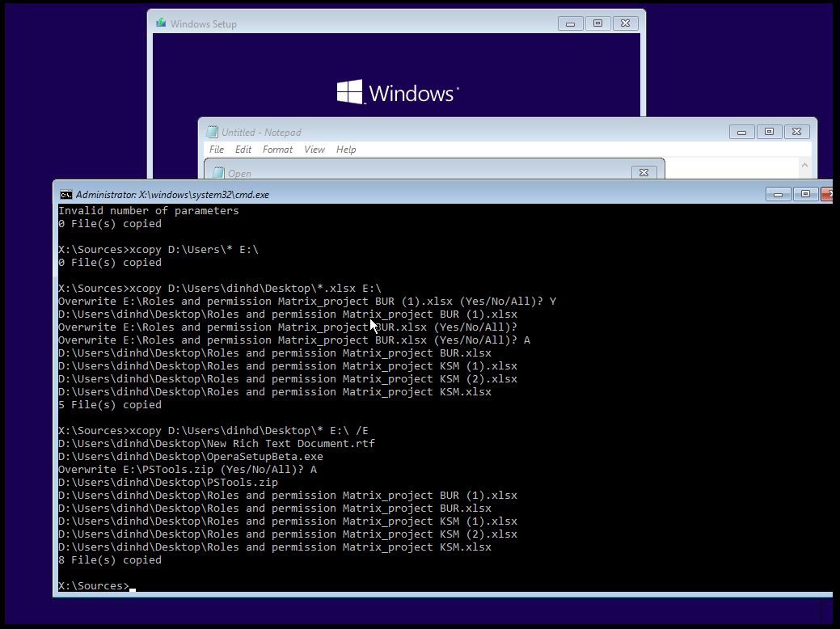Image resolution: width=840 pixels, height=629 pixels.
Task: Click the 'xcopy D:\Users\* E:\' command line
Action: click(158, 250)
